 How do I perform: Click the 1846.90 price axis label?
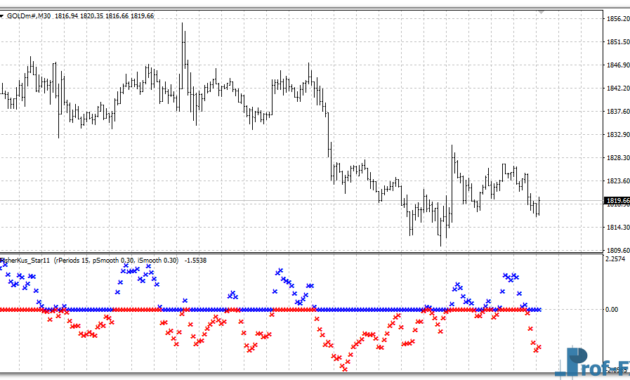[x=618, y=65]
